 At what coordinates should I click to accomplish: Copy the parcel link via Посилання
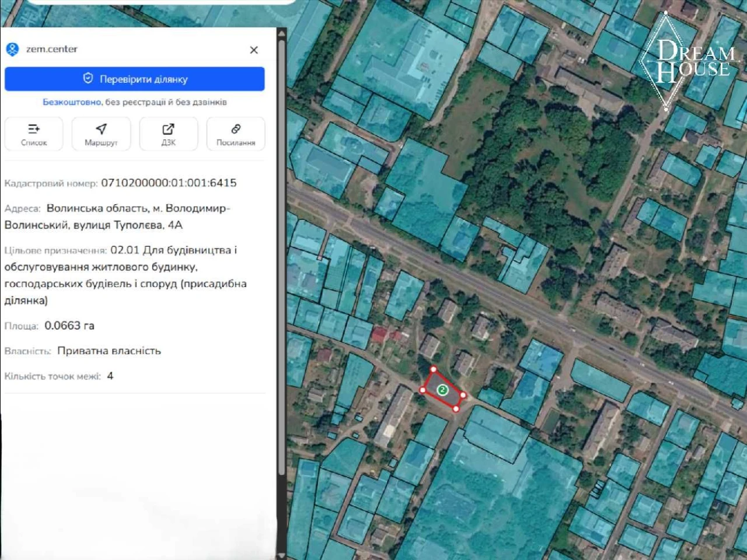coord(236,134)
